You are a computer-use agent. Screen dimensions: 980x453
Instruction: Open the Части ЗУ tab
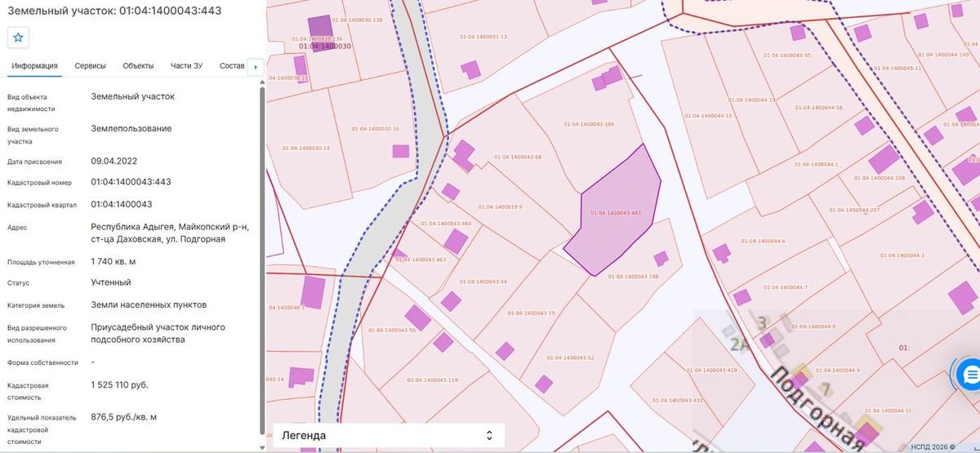coord(186,66)
